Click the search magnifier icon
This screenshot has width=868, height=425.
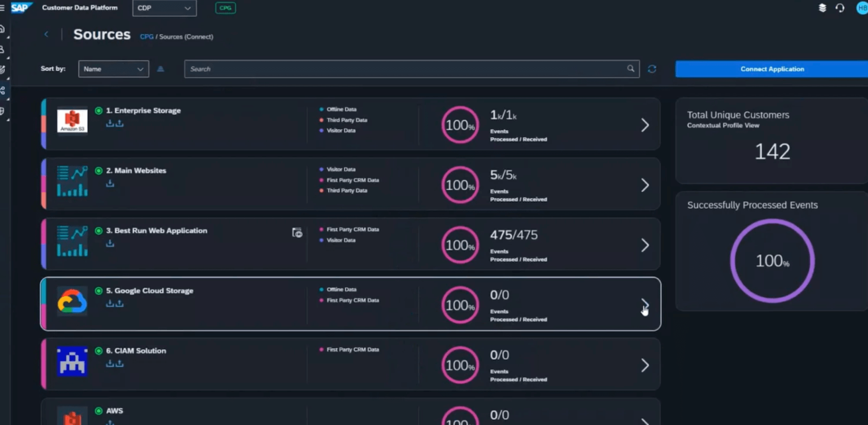coord(630,69)
